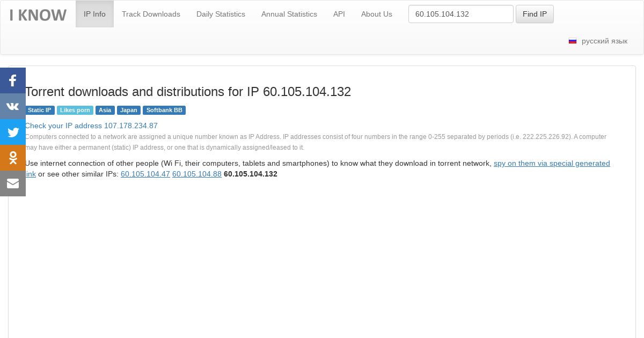Screen dimensions: 644x338
Task: Go to Track Downloads
Action: point(151,14)
